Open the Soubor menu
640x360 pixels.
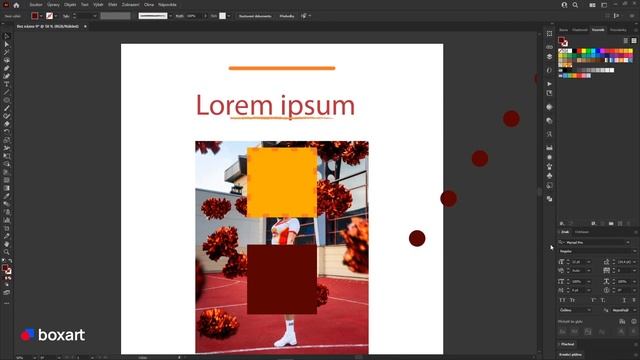point(36,5)
